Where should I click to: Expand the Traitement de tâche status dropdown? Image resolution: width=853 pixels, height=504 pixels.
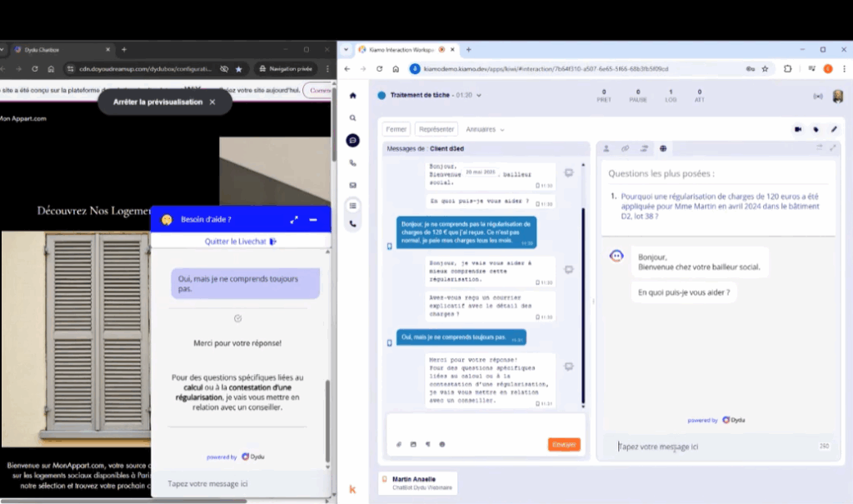tap(478, 96)
